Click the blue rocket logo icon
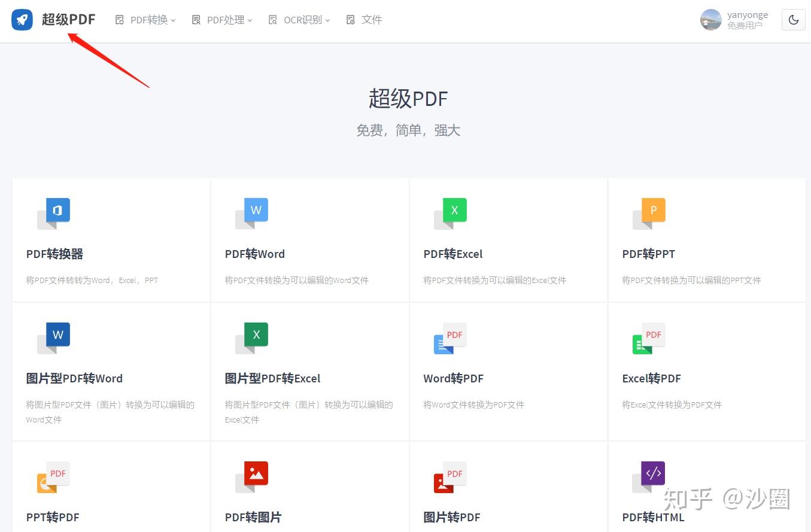The image size is (811, 532). pyautogui.click(x=22, y=20)
